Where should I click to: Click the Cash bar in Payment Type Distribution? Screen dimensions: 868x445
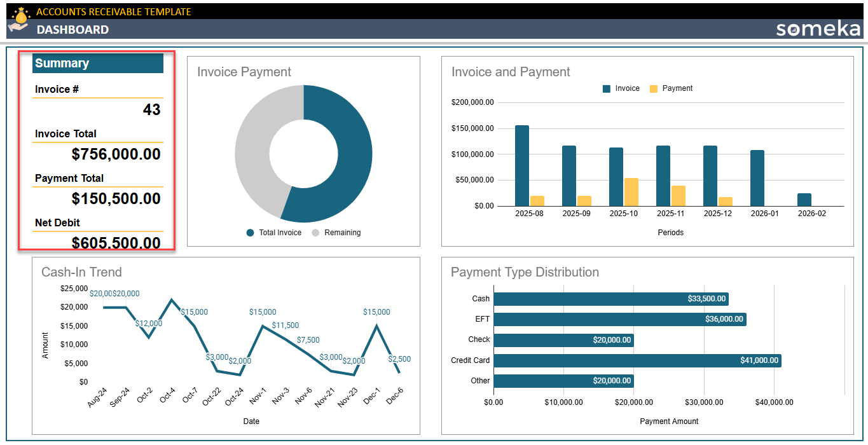pyautogui.click(x=610, y=298)
